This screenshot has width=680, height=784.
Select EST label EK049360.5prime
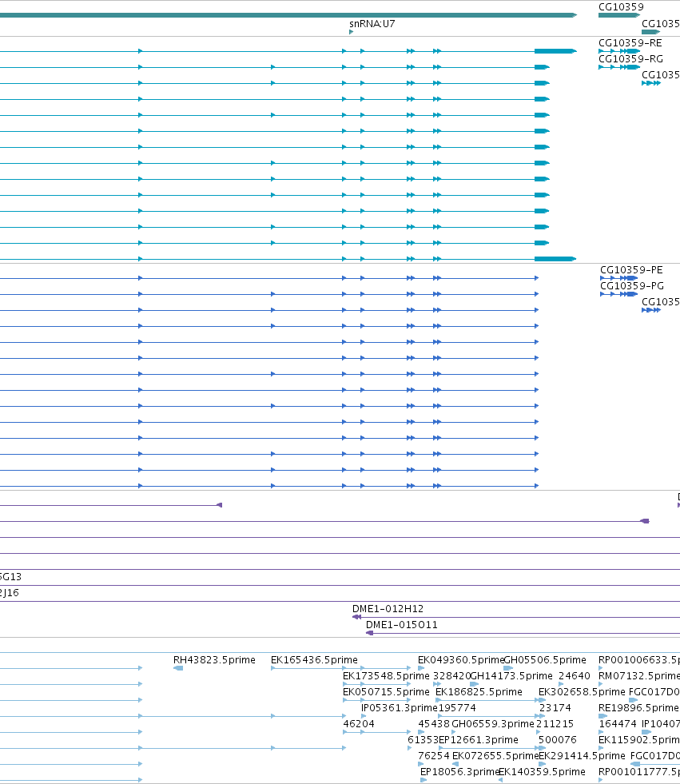(460, 660)
